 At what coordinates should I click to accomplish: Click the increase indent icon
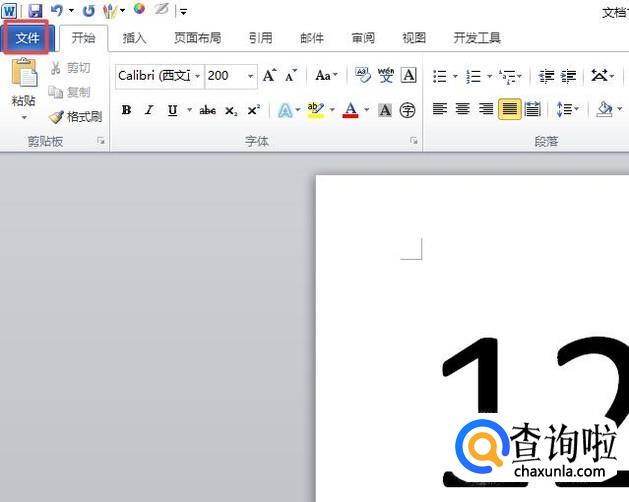click(568, 76)
